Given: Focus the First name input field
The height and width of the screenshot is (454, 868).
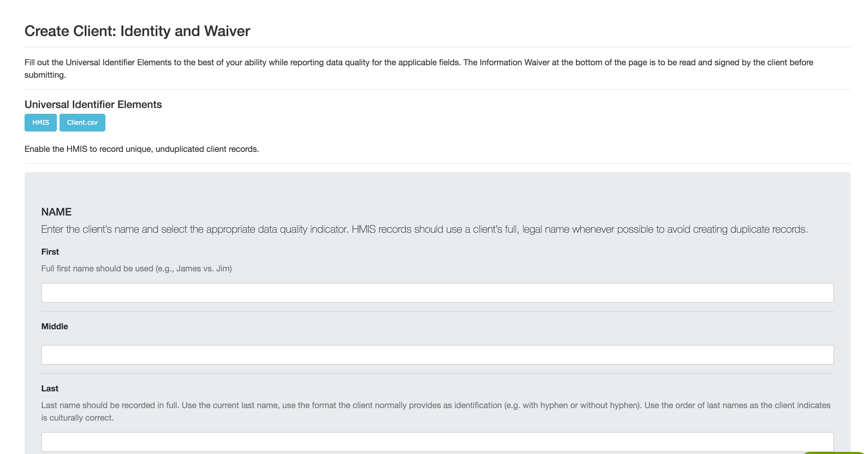Looking at the screenshot, I should click(x=437, y=293).
